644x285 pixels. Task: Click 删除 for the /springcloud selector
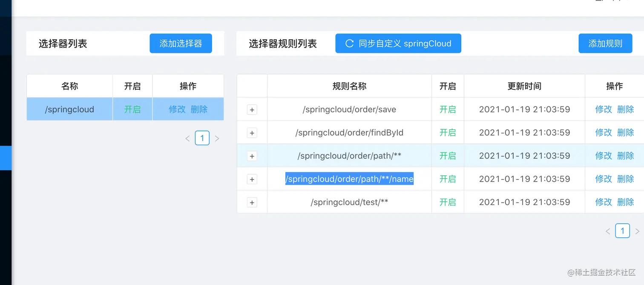click(199, 109)
